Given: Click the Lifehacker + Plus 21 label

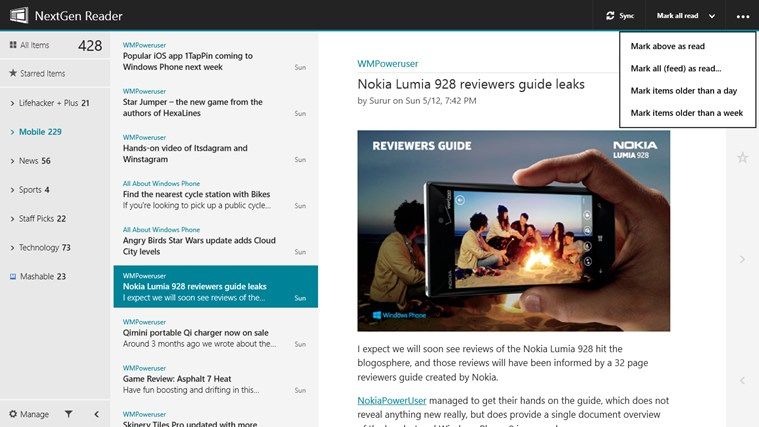Looking at the screenshot, I should click(54, 103).
